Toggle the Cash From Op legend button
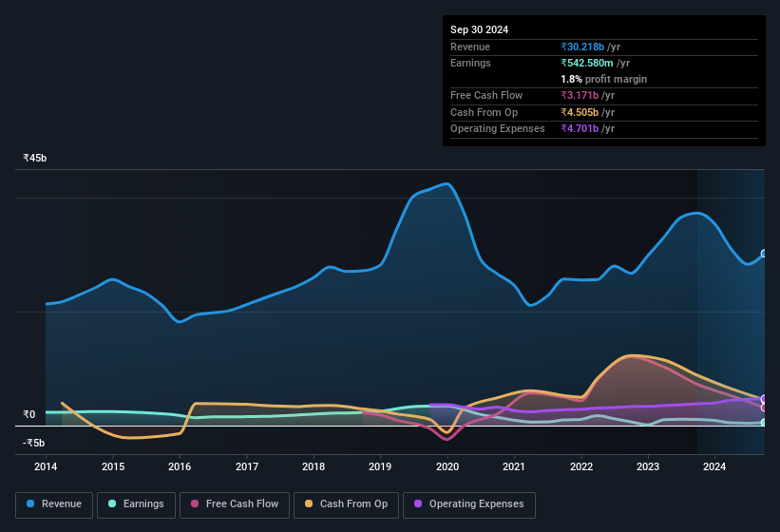 (346, 504)
